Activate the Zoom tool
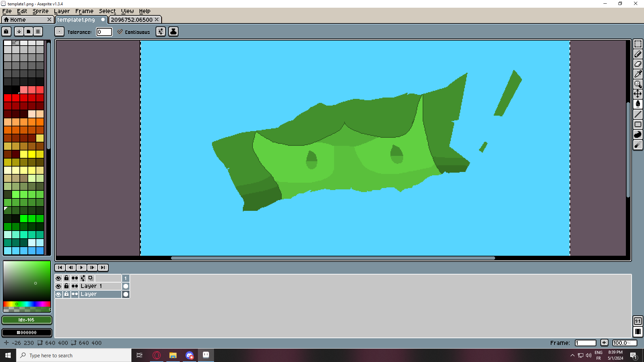This screenshot has width=644, height=362. point(638,84)
